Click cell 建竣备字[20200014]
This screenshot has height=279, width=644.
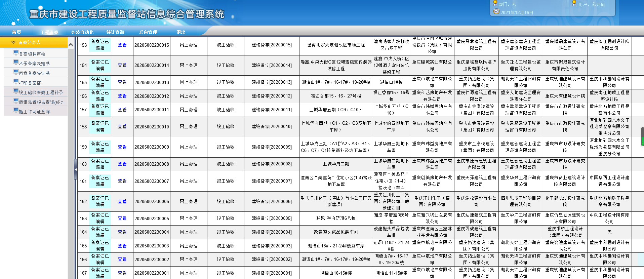[272, 65]
